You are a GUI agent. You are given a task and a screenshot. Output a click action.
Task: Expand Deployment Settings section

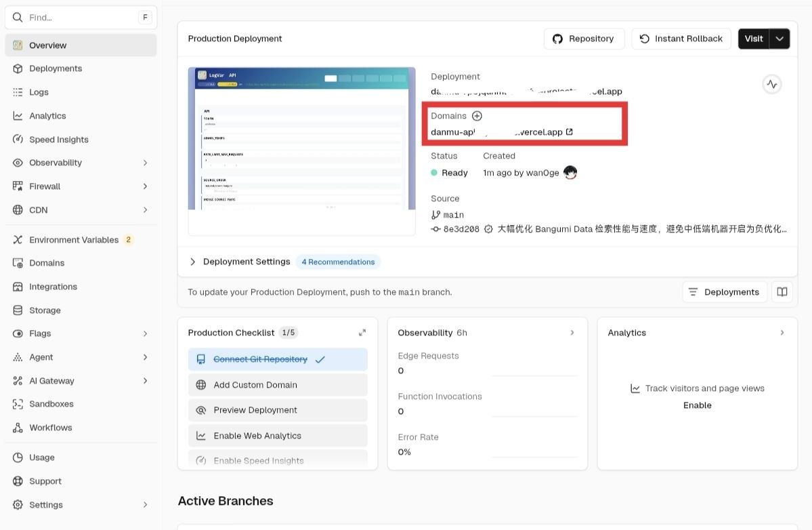tap(192, 262)
